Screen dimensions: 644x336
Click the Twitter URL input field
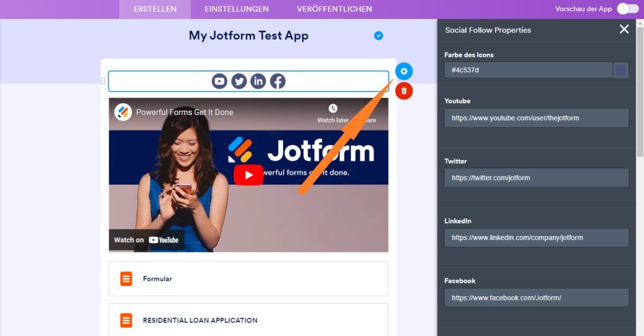click(537, 178)
